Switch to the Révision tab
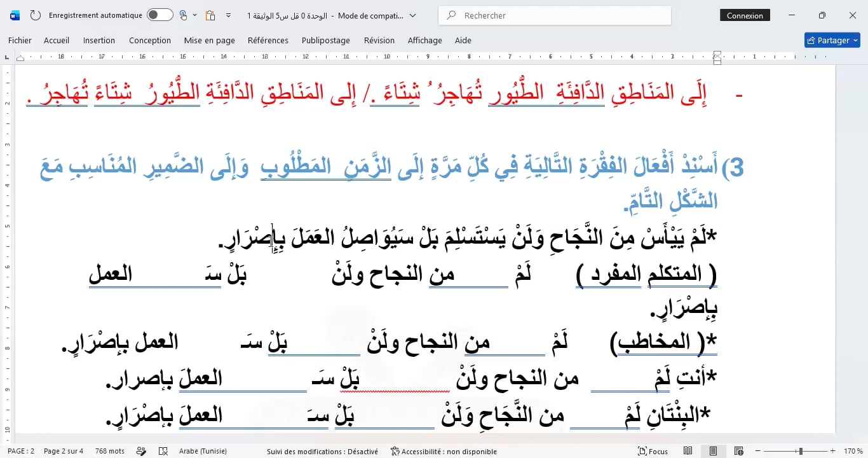This screenshot has width=868, height=458. click(379, 40)
